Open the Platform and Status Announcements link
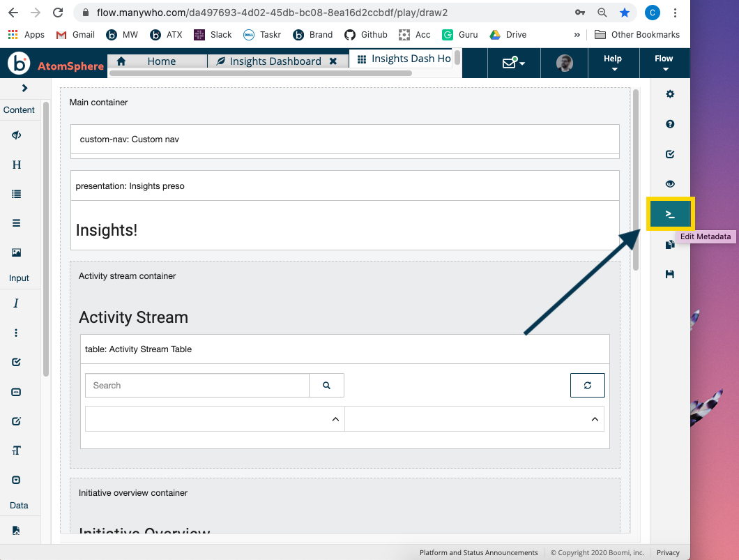 pos(478,552)
